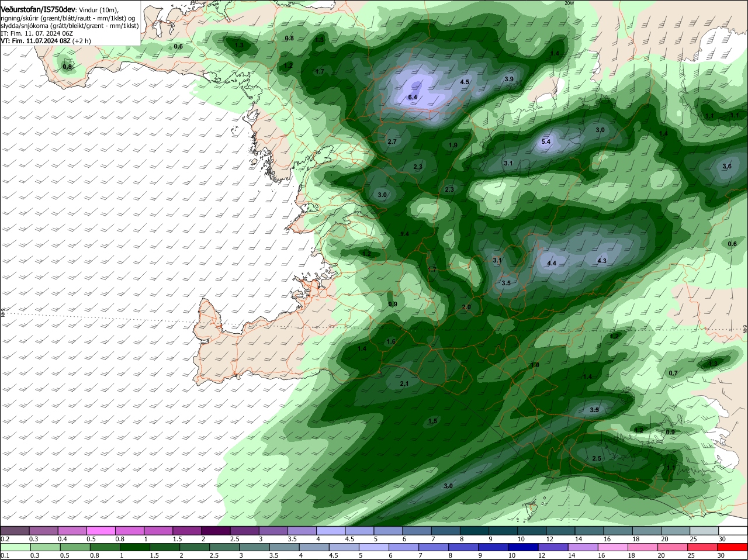Click the slydda/snjókoma legend description line

click(x=70, y=26)
